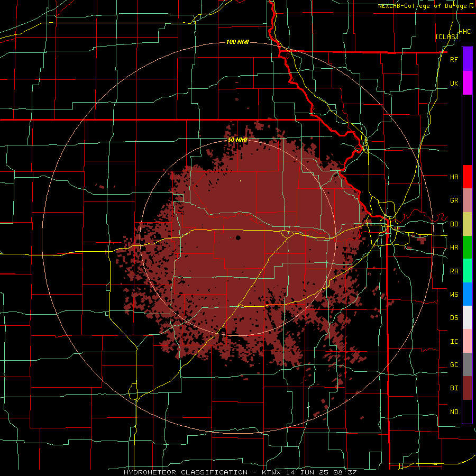Click the purple RF color swatch

point(467,59)
